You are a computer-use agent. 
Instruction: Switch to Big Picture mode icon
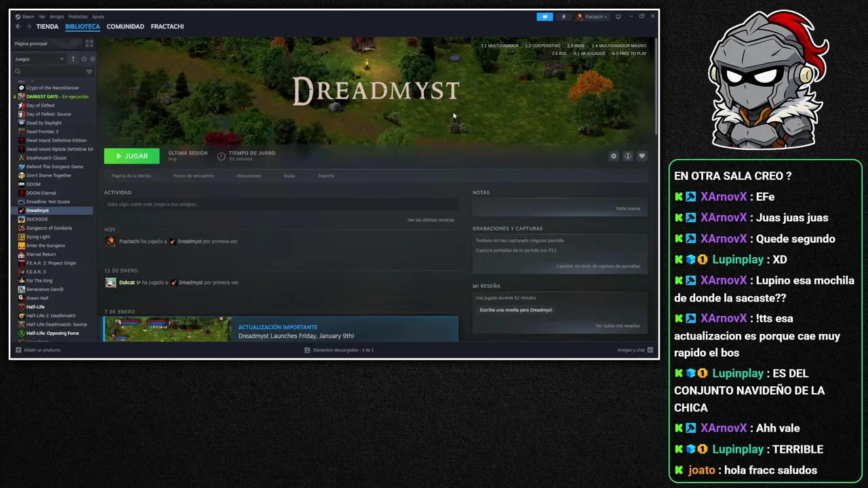618,16
